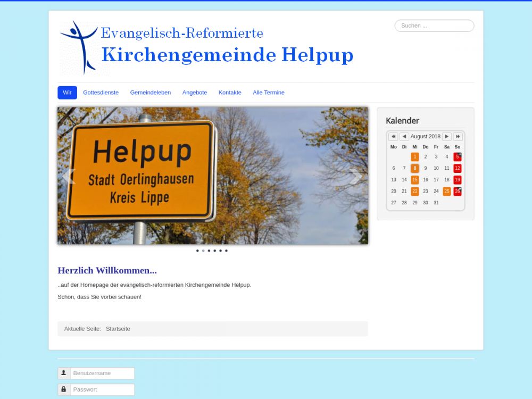Jump forward one year in calendar
Screen dimensions: 532x399
[458, 137]
